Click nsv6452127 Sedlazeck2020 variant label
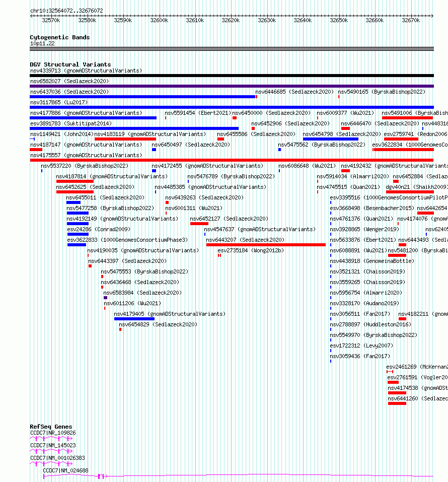Viewport: 448px width, 482px height. click(x=229, y=219)
